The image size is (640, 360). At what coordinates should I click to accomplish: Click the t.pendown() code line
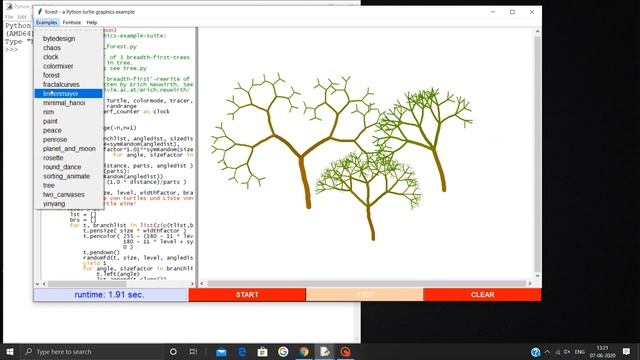point(101,252)
